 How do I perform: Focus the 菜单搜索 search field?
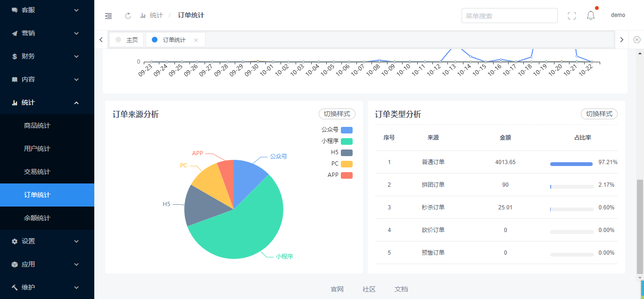[x=509, y=16]
